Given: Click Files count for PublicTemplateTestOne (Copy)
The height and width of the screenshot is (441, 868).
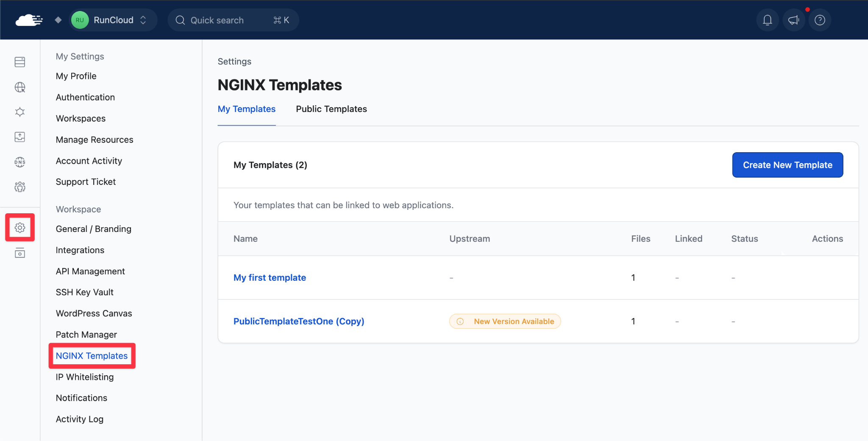Looking at the screenshot, I should tap(633, 321).
